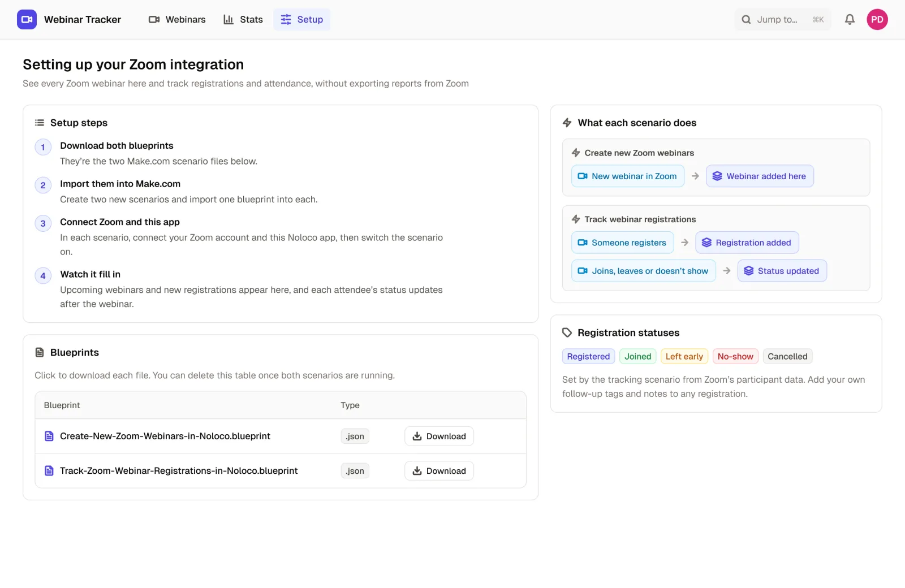Click the No-show status badge
Image resolution: width=905 pixels, height=588 pixels.
(x=735, y=356)
